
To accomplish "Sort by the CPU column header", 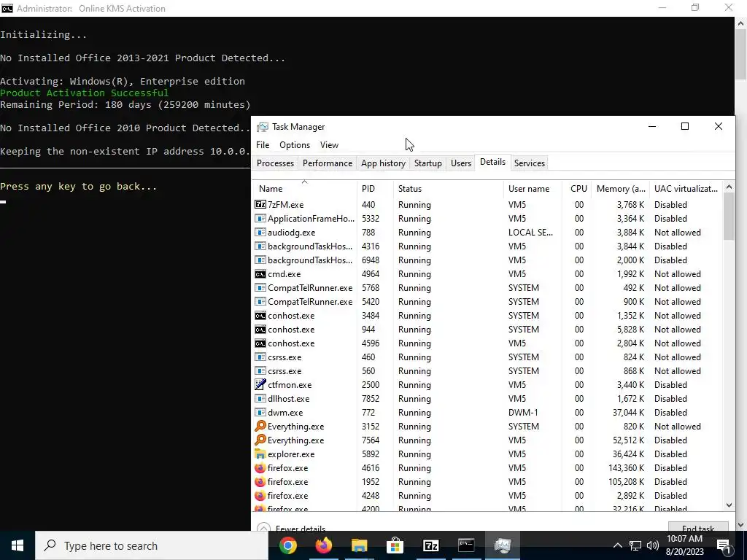I will [x=576, y=189].
